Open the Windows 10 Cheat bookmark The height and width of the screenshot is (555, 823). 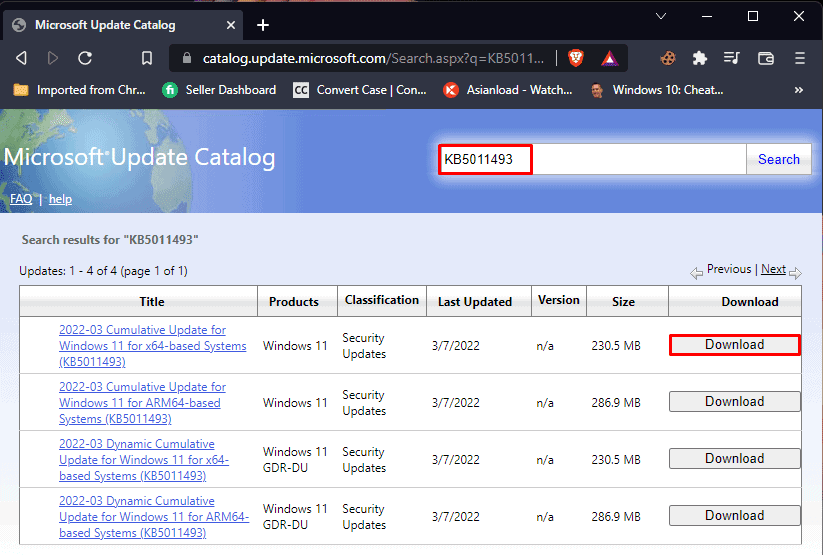[x=657, y=90]
